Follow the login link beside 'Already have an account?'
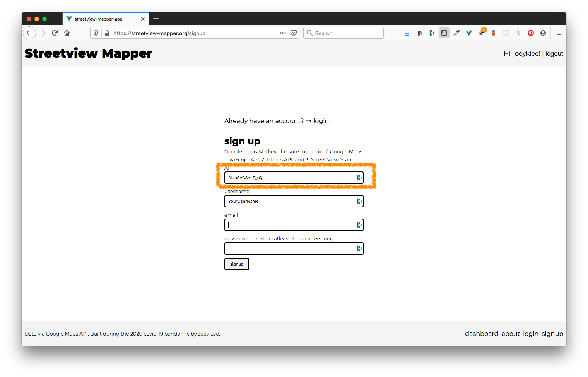Viewport: 588px width, 377px height. click(x=321, y=121)
